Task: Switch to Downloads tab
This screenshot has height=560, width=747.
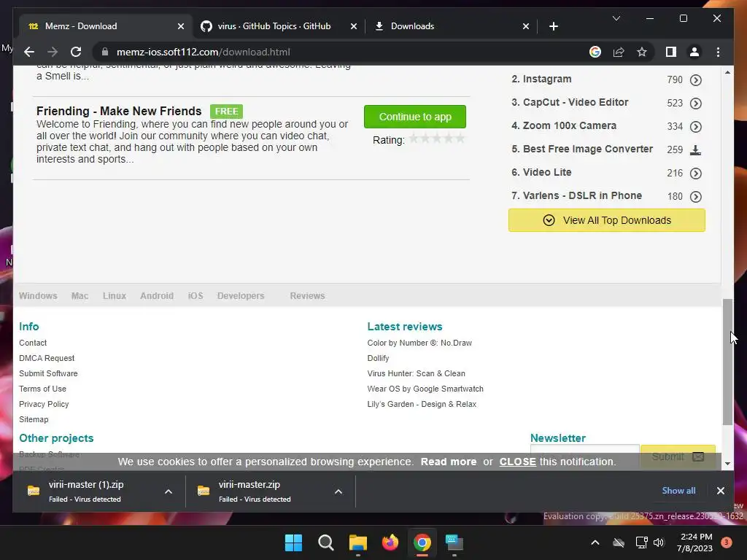Action: (x=451, y=26)
